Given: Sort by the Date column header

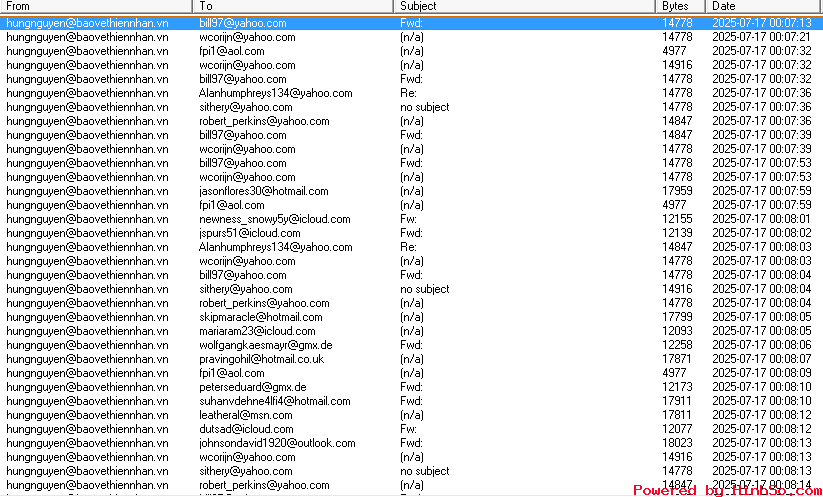Looking at the screenshot, I should pos(764,6).
